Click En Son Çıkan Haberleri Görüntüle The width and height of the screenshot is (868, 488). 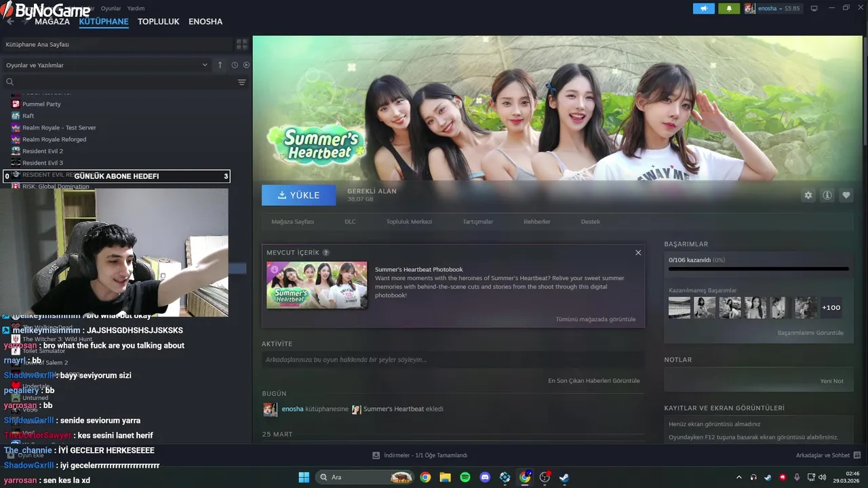coord(593,381)
